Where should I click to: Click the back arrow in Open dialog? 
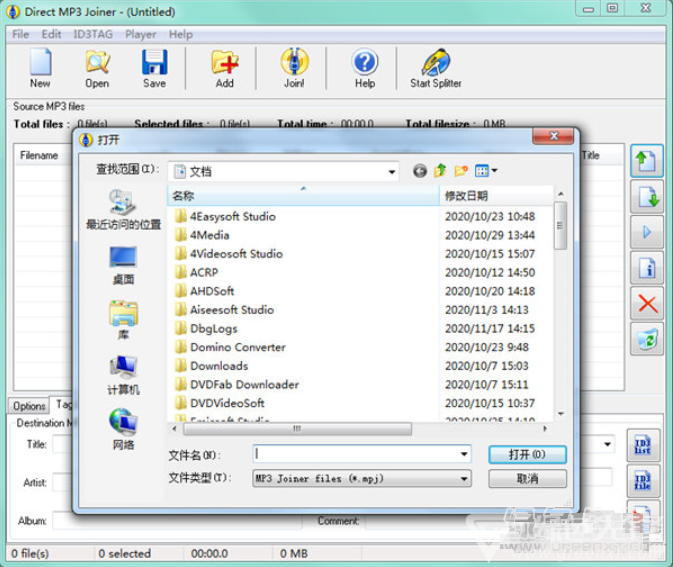pos(420,171)
